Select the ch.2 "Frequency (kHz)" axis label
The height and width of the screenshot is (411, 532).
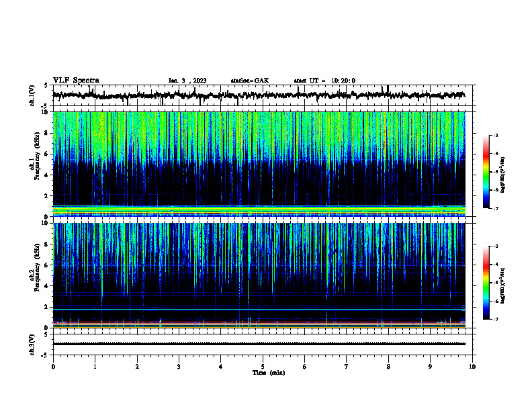click(37, 267)
